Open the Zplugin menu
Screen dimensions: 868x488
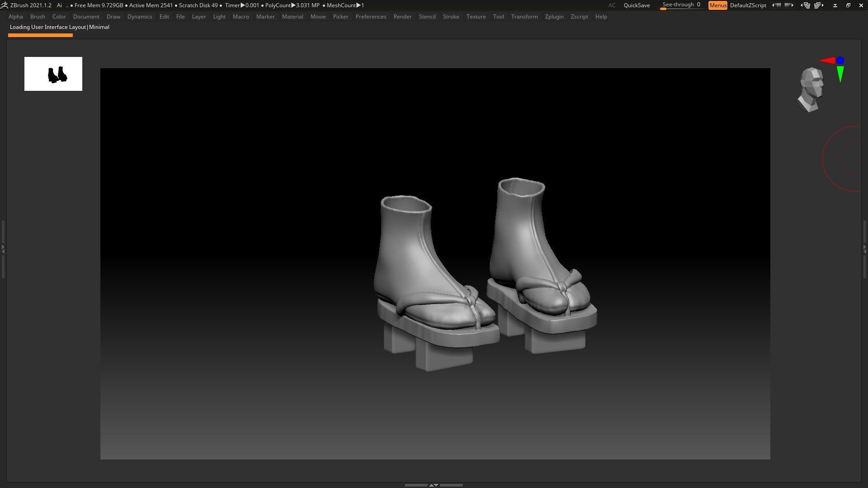pyautogui.click(x=554, y=17)
